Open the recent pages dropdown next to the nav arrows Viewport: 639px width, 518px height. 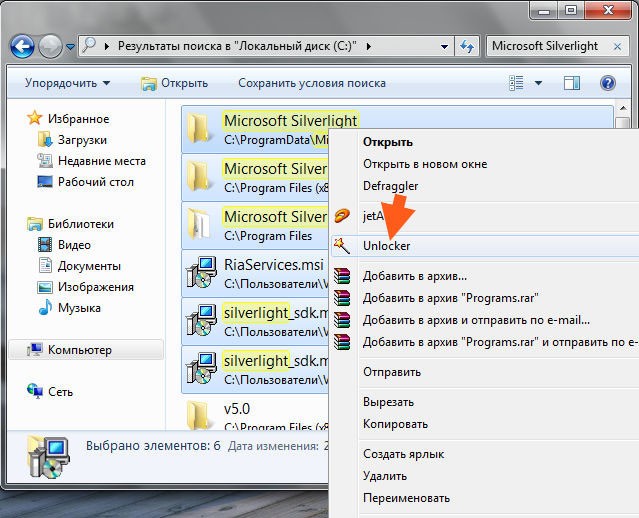coord(70,47)
